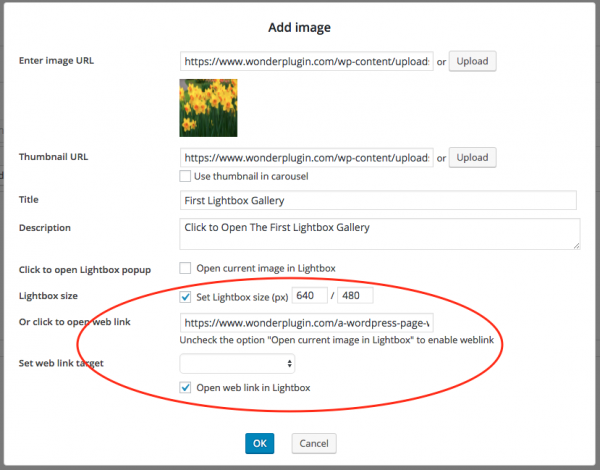Click the Add image dialog title
This screenshot has width=600, height=470.
pos(300,25)
